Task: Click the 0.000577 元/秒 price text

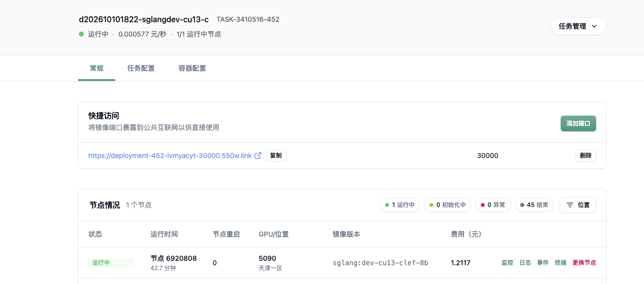Action: [143, 34]
